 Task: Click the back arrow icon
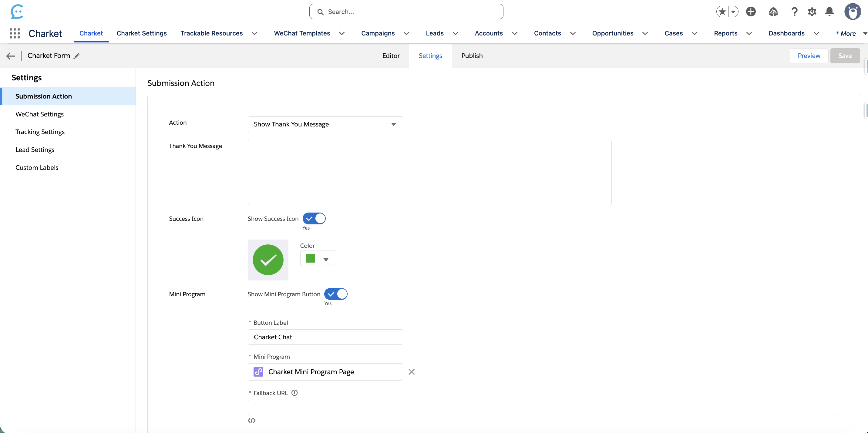(11, 56)
